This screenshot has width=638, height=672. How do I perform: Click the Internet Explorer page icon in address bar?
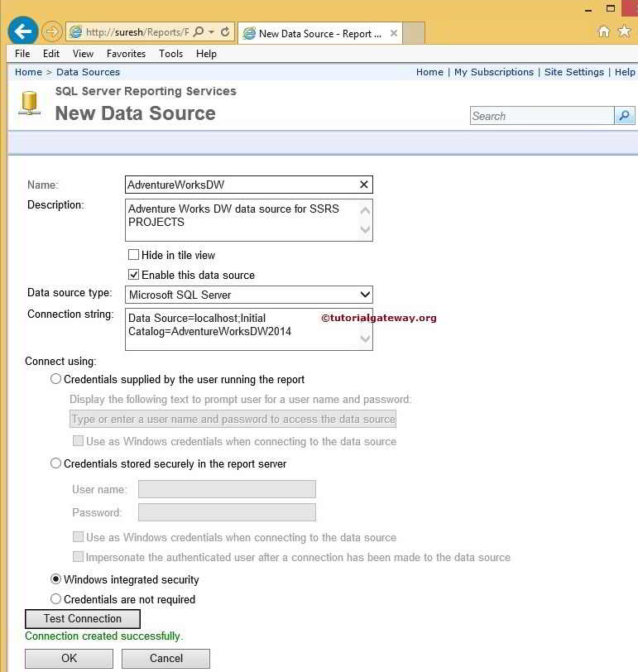[76, 31]
